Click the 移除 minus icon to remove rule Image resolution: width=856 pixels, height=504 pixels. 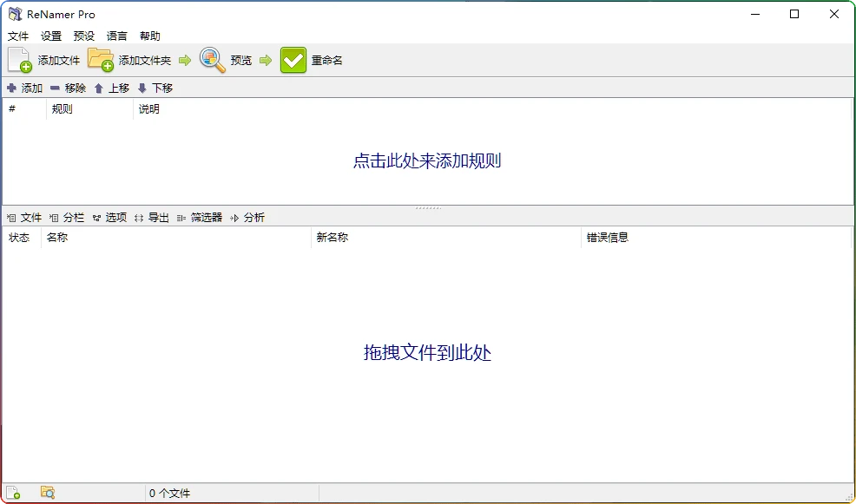(x=55, y=88)
